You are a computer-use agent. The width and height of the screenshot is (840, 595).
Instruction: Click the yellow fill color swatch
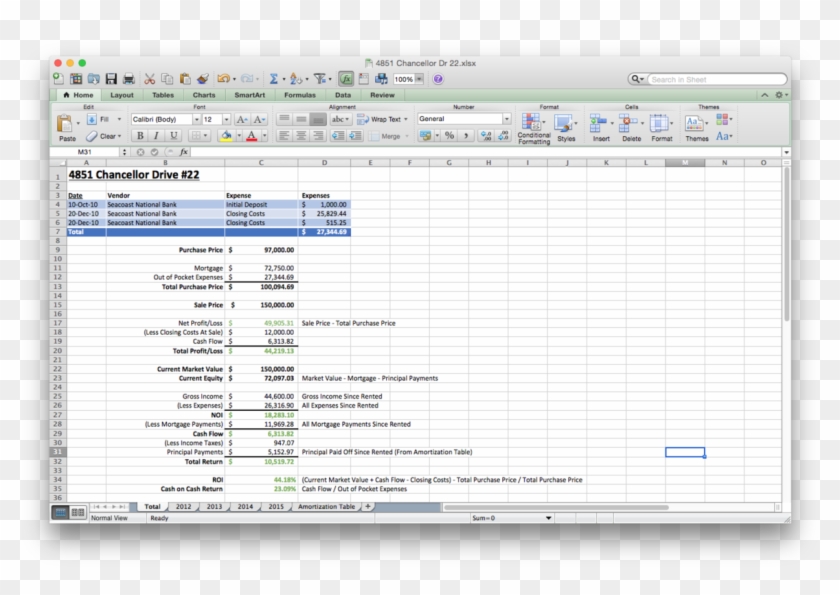click(x=225, y=136)
